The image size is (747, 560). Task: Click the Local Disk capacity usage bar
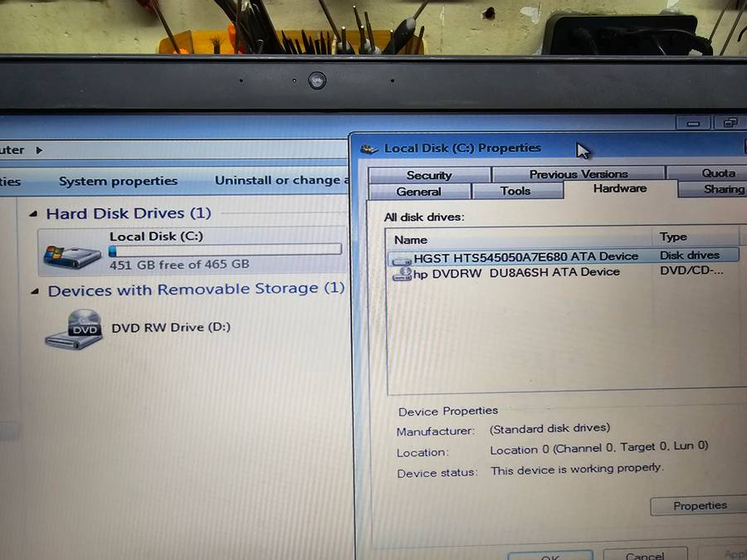tap(225, 250)
